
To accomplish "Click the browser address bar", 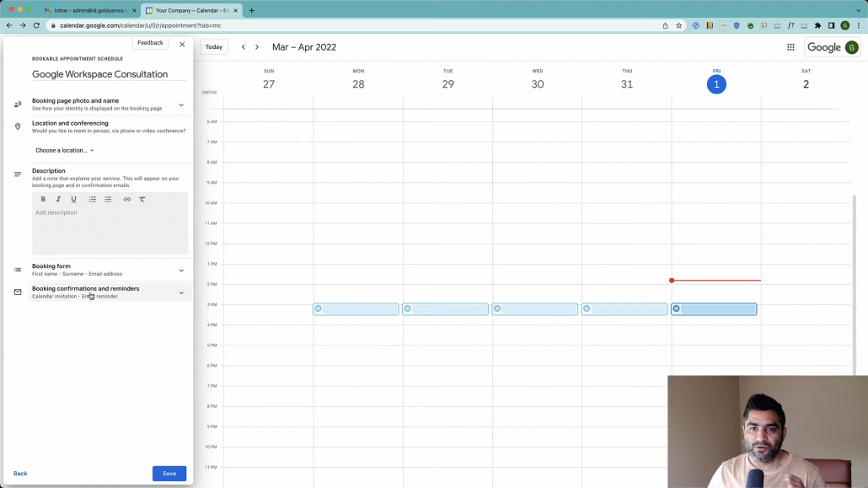I will [x=354, y=25].
